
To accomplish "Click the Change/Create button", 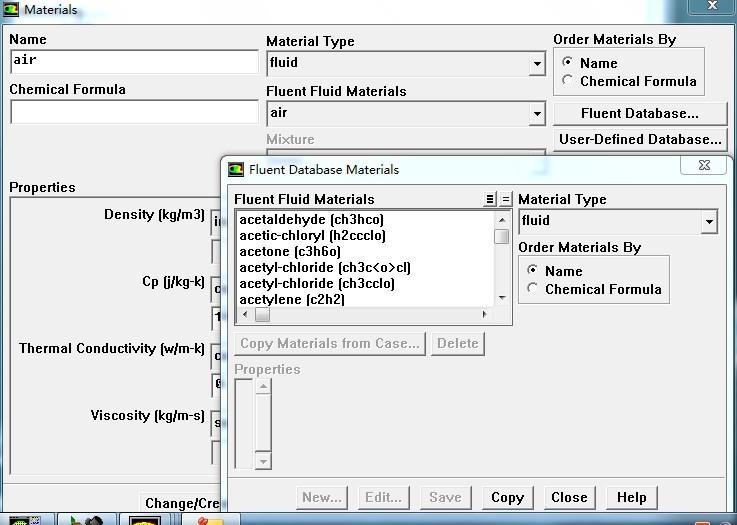I will (181, 503).
